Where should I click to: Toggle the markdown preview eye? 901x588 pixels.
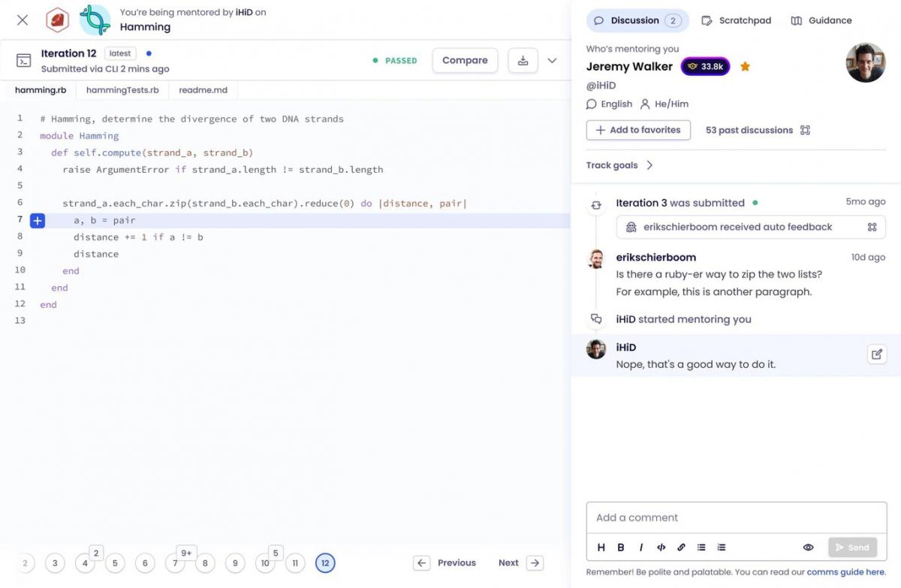pyautogui.click(x=808, y=547)
